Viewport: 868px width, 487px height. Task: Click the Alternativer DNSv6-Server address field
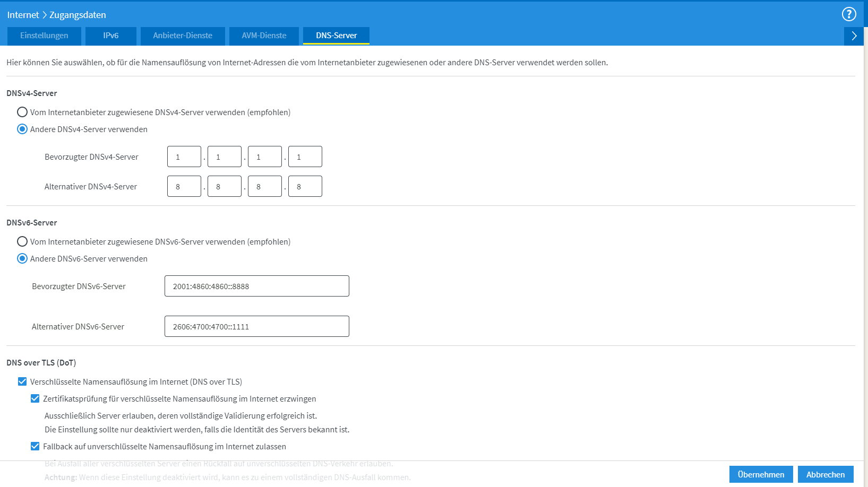click(257, 326)
